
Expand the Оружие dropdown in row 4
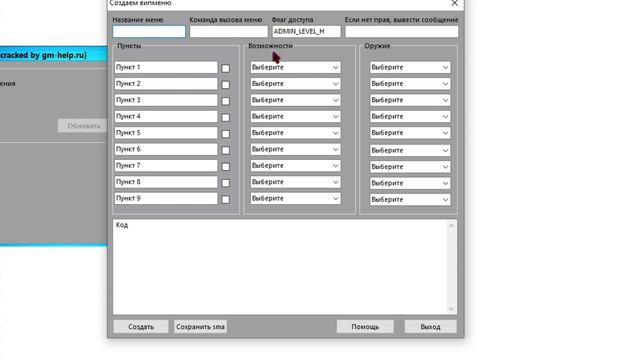click(x=410, y=116)
